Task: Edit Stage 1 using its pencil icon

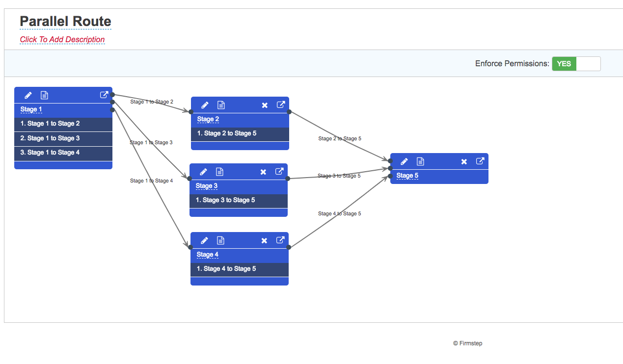Action: (x=27, y=95)
